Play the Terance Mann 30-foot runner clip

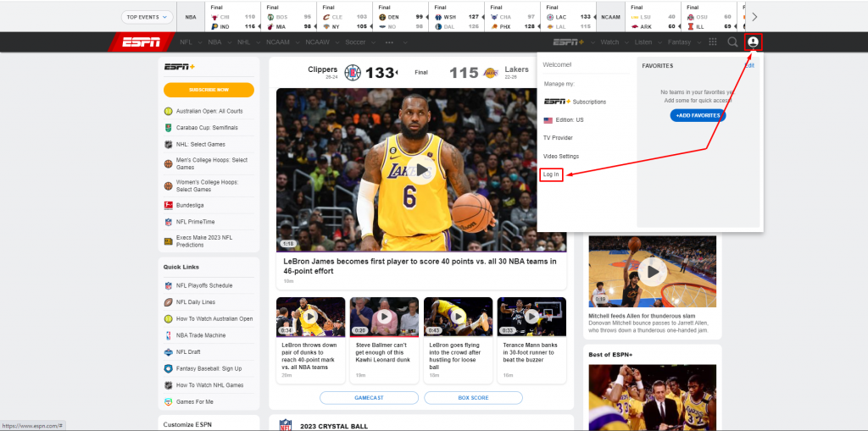click(x=532, y=317)
